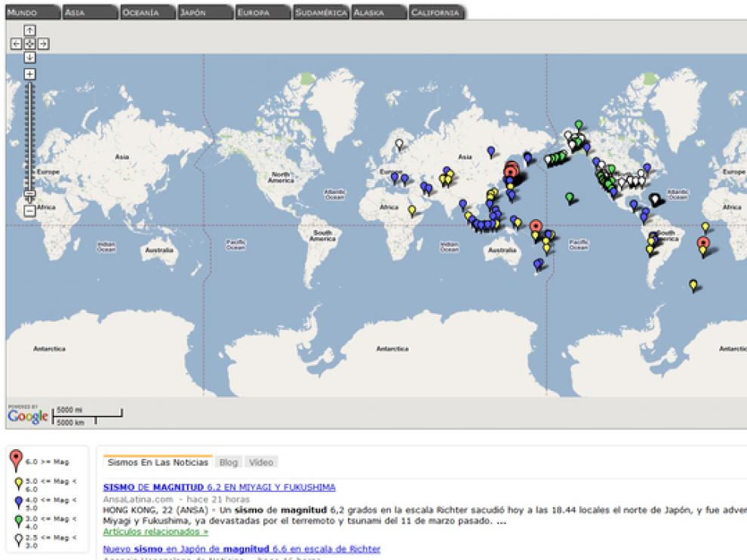The width and height of the screenshot is (747, 560).
Task: Click the blue marker southeast of Australia
Action: [x=538, y=264]
